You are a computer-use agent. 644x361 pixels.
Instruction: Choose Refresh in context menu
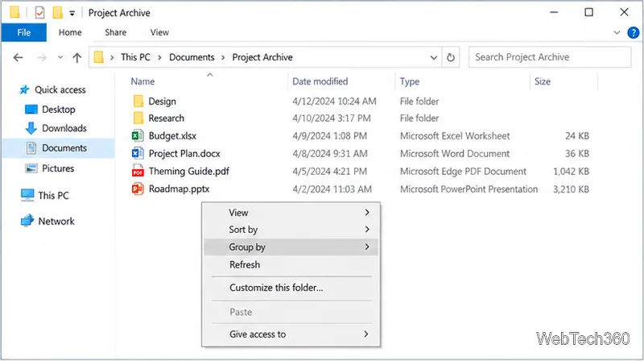pyautogui.click(x=291, y=264)
